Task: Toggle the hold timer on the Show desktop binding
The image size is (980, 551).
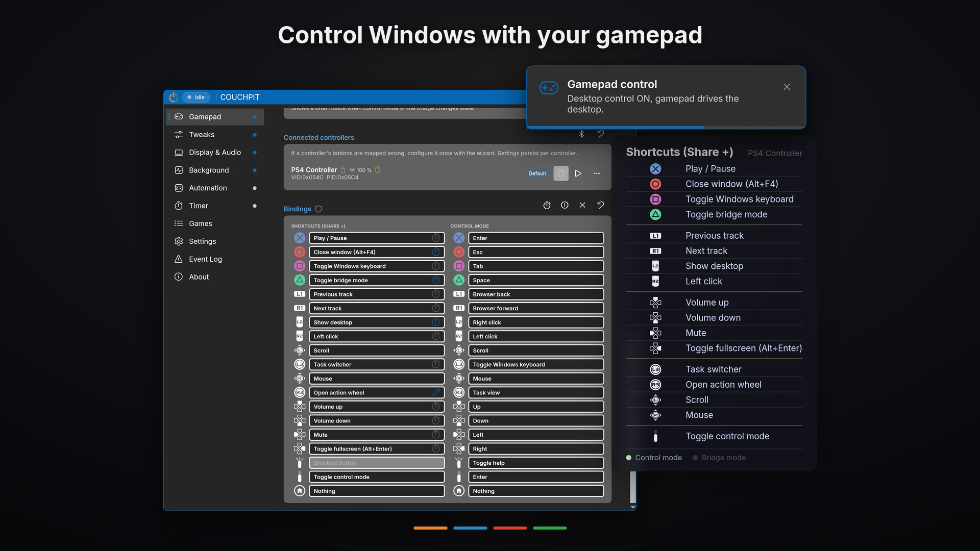Action: [x=436, y=322]
